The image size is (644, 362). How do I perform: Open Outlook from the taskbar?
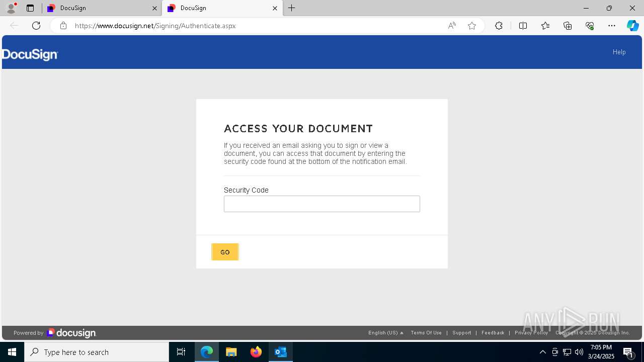tap(281, 352)
